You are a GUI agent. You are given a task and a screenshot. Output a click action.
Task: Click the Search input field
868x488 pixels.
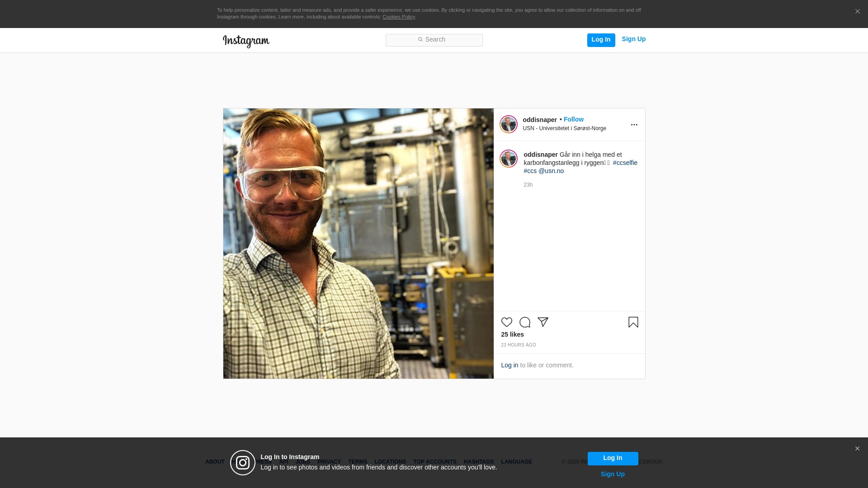click(434, 40)
